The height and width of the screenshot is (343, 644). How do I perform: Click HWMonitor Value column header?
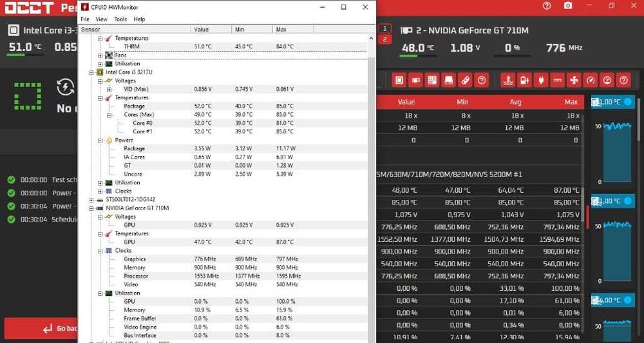pyautogui.click(x=211, y=30)
